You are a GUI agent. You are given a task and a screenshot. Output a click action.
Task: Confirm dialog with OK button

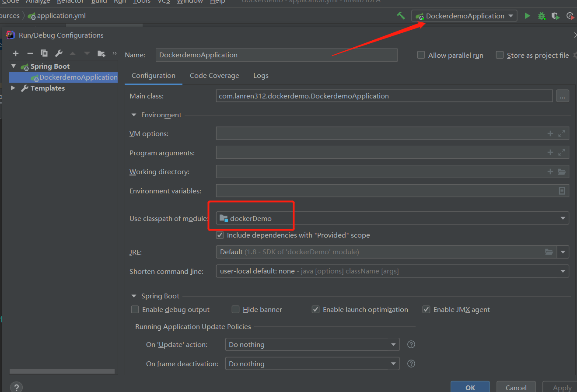click(x=470, y=387)
